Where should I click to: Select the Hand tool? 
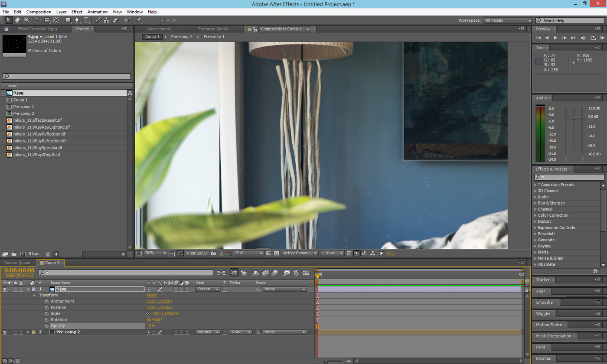click(17, 20)
